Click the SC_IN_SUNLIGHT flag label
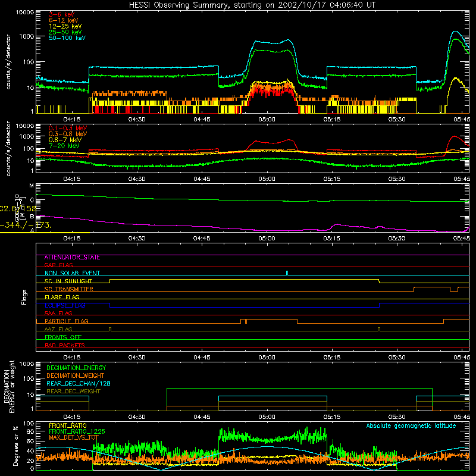This screenshot has width=476, height=476. (68, 281)
